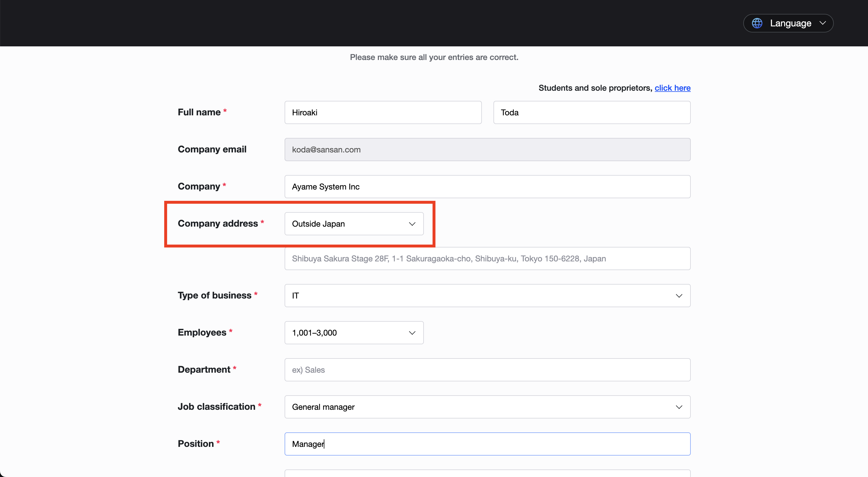This screenshot has width=868, height=477.
Task: Click chevron arrow on Job classification select
Action: pyautogui.click(x=679, y=407)
